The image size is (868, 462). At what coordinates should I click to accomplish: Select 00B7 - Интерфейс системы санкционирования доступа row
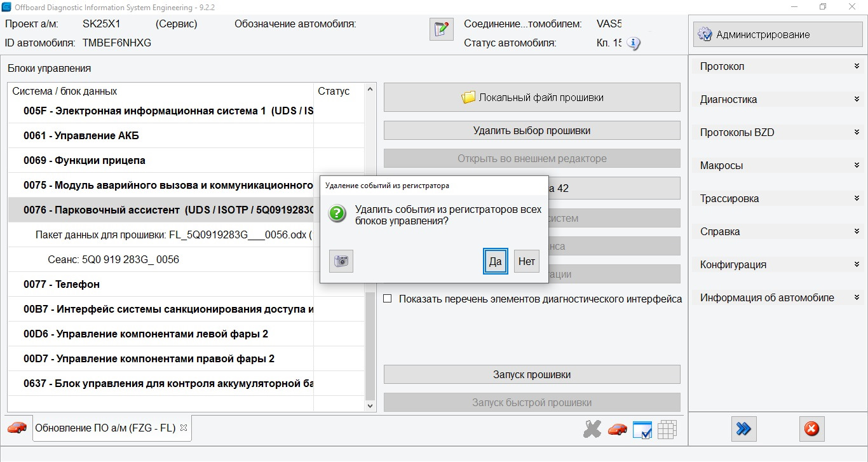click(x=186, y=309)
